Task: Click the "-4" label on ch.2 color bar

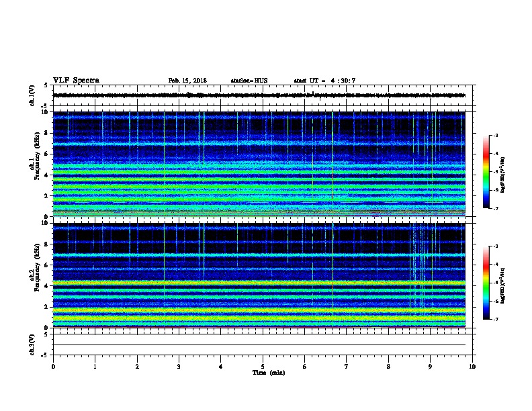Action: click(x=495, y=265)
